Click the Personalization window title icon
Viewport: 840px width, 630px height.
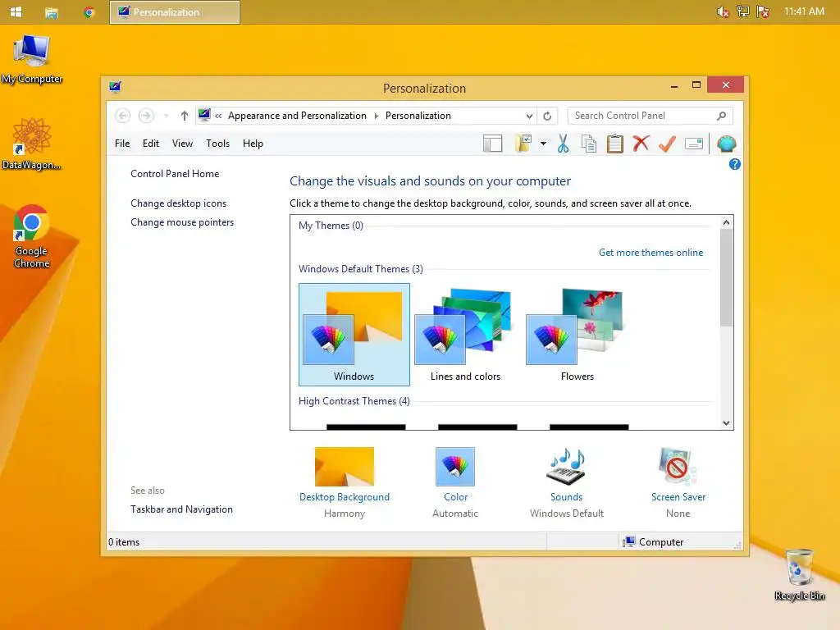click(115, 87)
